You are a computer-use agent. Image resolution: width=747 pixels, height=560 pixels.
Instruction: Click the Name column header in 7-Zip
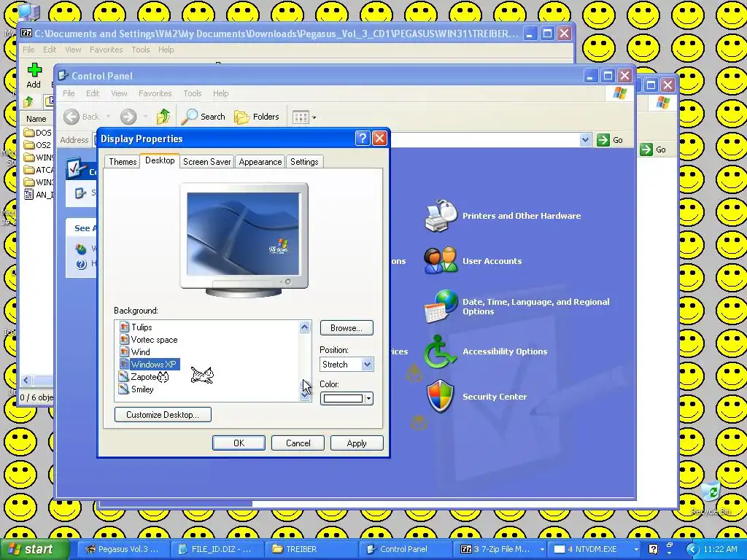[36, 119]
